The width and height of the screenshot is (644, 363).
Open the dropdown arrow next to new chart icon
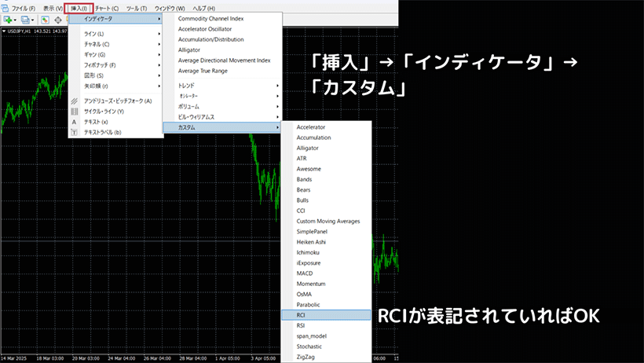point(15,20)
